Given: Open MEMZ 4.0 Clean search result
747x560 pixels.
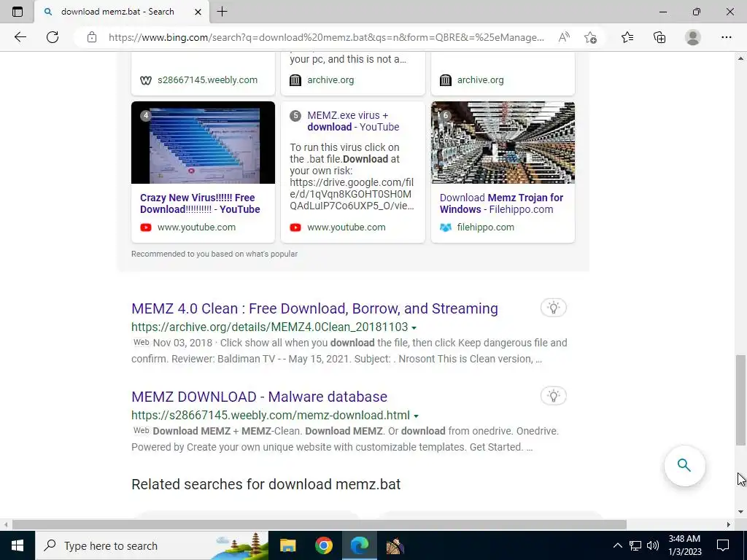Looking at the screenshot, I should (x=314, y=308).
